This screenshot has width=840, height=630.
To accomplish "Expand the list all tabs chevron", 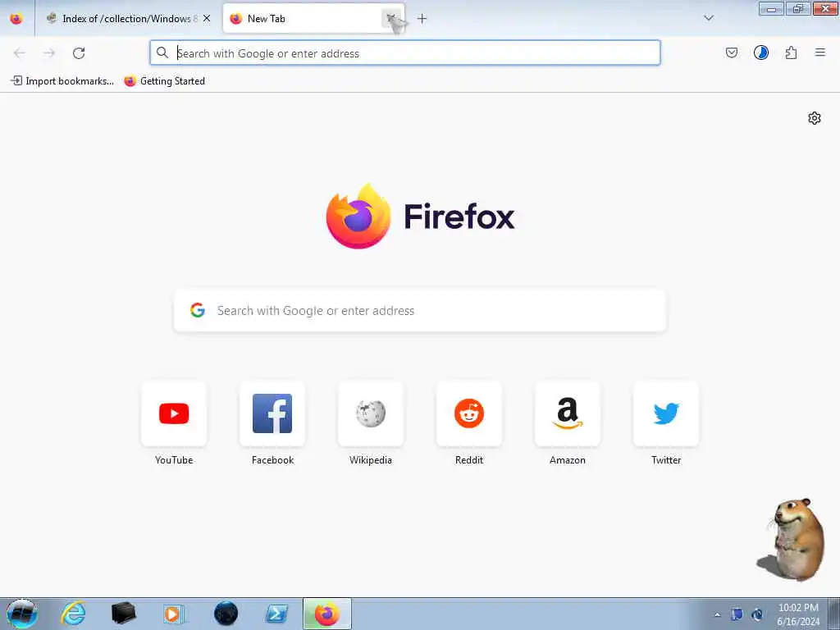I will coord(709,18).
